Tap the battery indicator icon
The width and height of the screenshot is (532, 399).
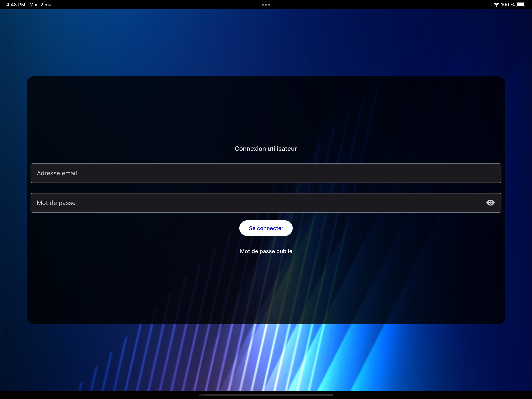521,4
